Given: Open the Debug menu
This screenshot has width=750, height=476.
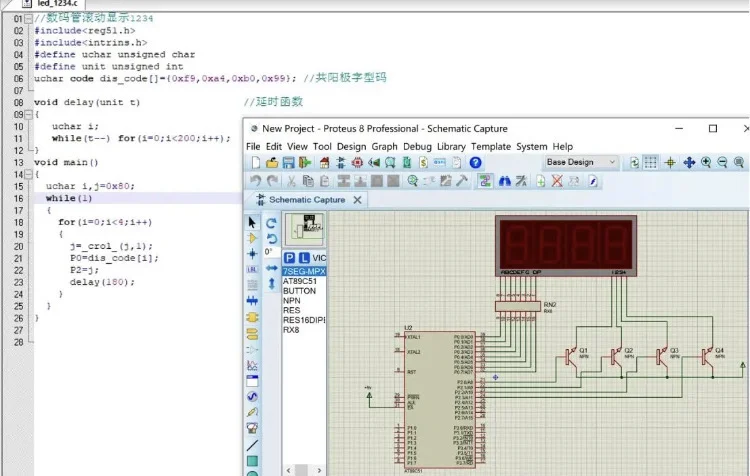Looking at the screenshot, I should coord(417,146).
